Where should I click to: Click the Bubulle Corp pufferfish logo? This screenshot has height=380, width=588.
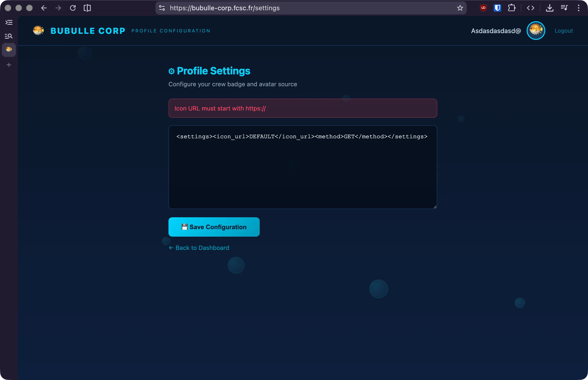coord(38,30)
